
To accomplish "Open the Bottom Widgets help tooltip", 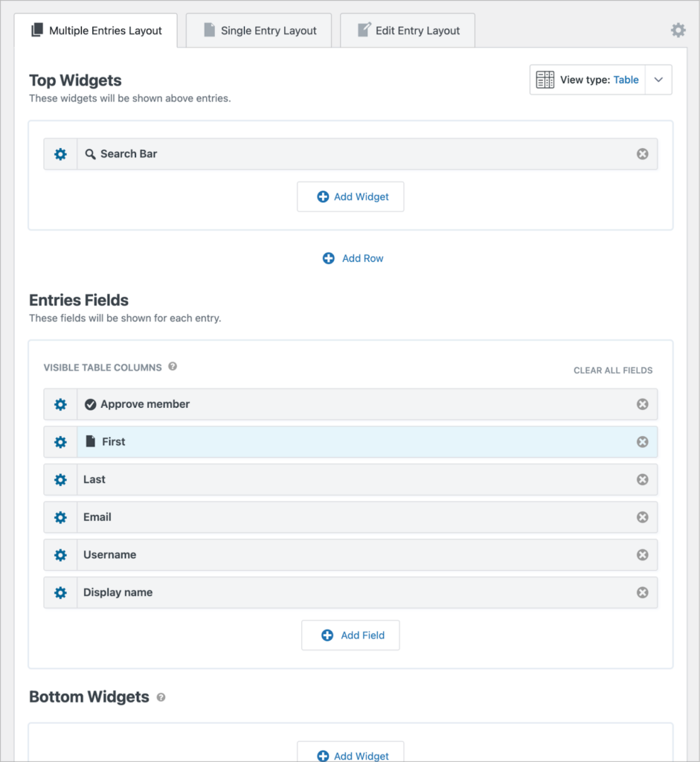I will [x=160, y=697].
